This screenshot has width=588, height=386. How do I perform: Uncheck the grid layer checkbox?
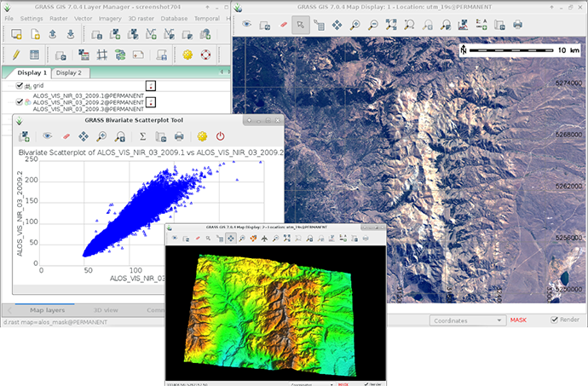(x=20, y=86)
